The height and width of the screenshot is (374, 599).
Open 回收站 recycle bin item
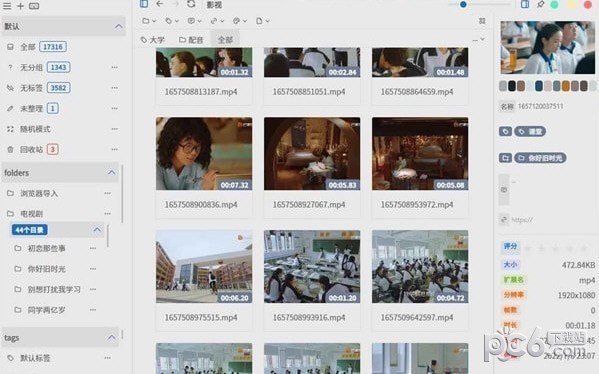click(31, 149)
